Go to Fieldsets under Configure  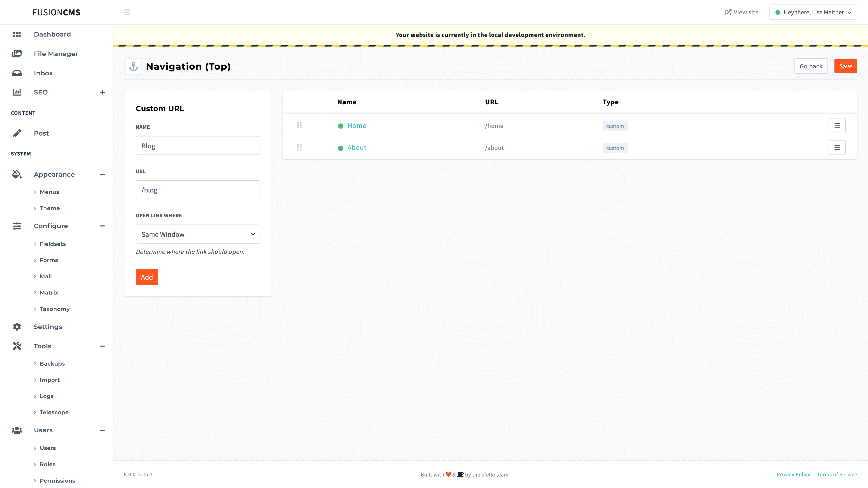point(53,244)
